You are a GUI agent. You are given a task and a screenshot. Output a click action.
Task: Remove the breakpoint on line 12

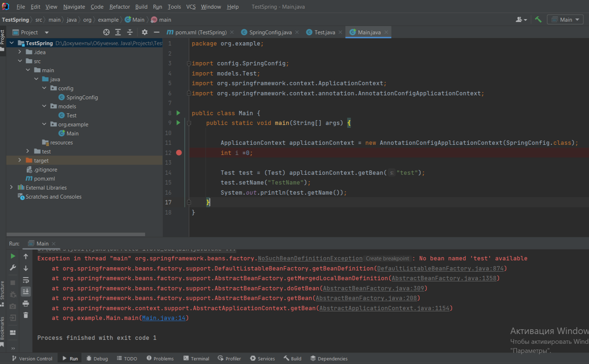(x=179, y=153)
